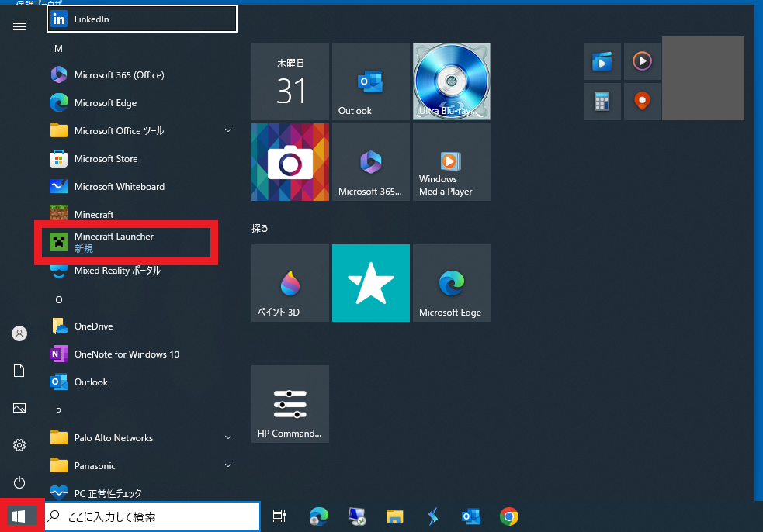Click the Windows Start button

coord(19,516)
